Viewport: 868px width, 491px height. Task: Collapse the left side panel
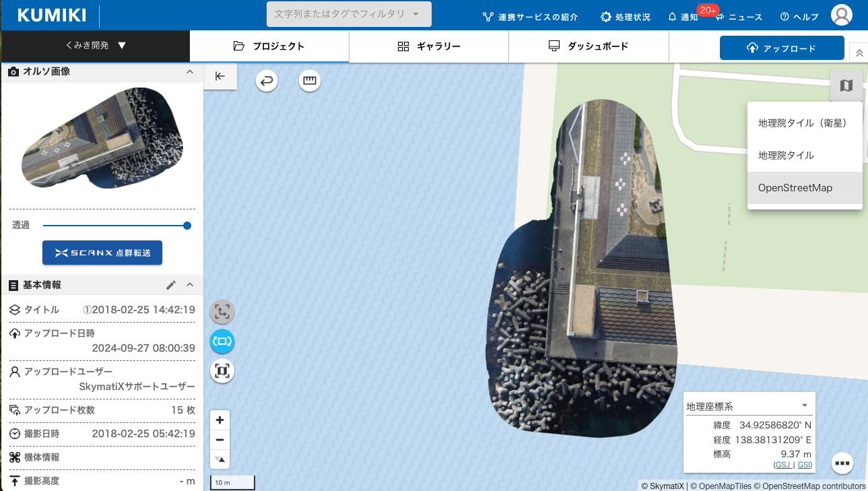click(220, 76)
